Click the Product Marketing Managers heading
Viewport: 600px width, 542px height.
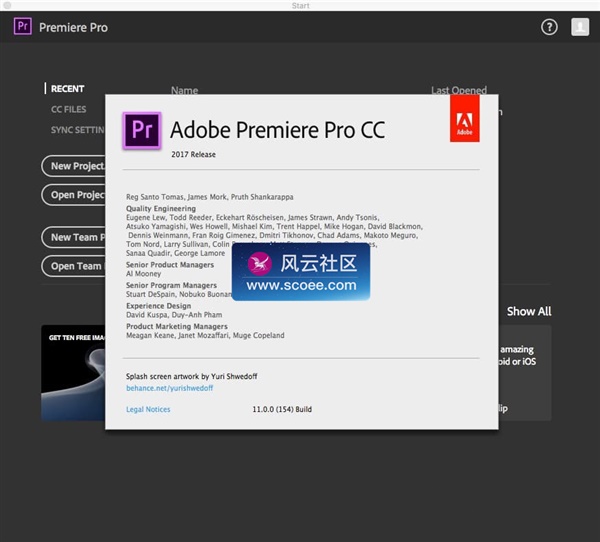(177, 327)
